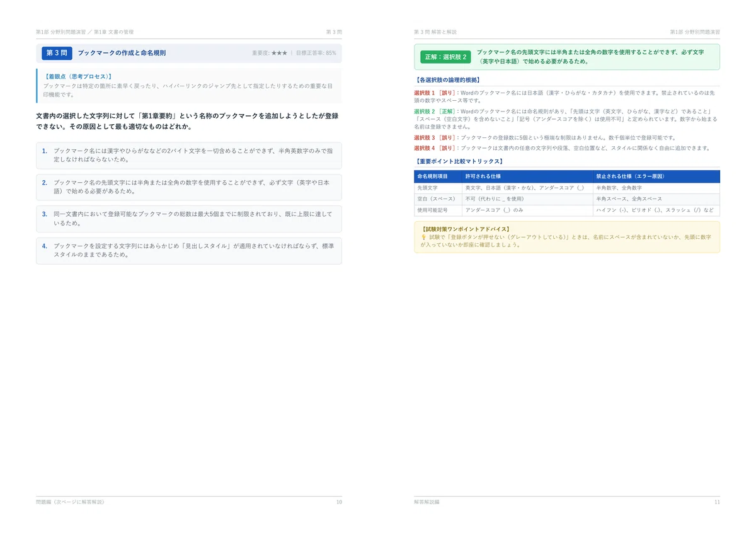Image resolution: width=756 pixels, height=535 pixels.
Task: Click the question sentence about 「第1章要約」 bookmark
Action: click(187, 121)
